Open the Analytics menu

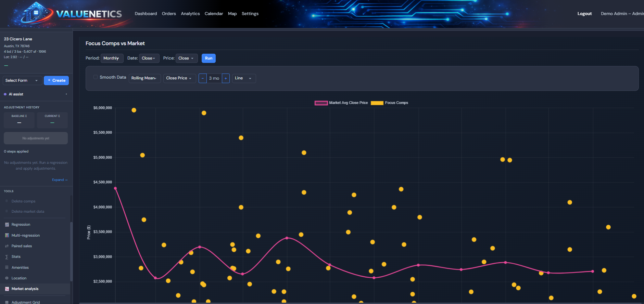point(190,14)
